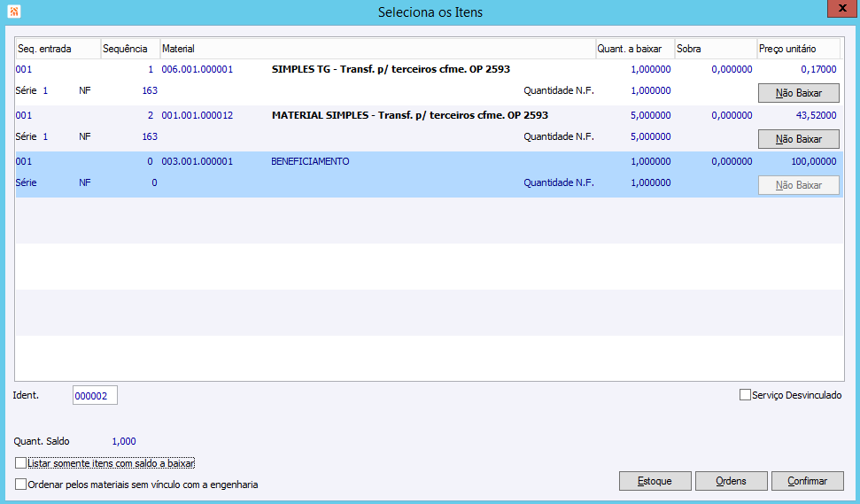
Task: Click quantity 5,000000 in Quant. a baixar column
Action: tap(651, 115)
